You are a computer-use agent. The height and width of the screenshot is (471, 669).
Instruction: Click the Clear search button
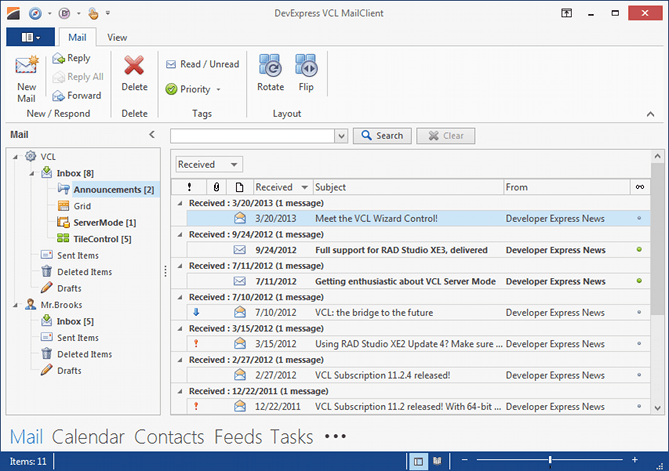click(446, 136)
